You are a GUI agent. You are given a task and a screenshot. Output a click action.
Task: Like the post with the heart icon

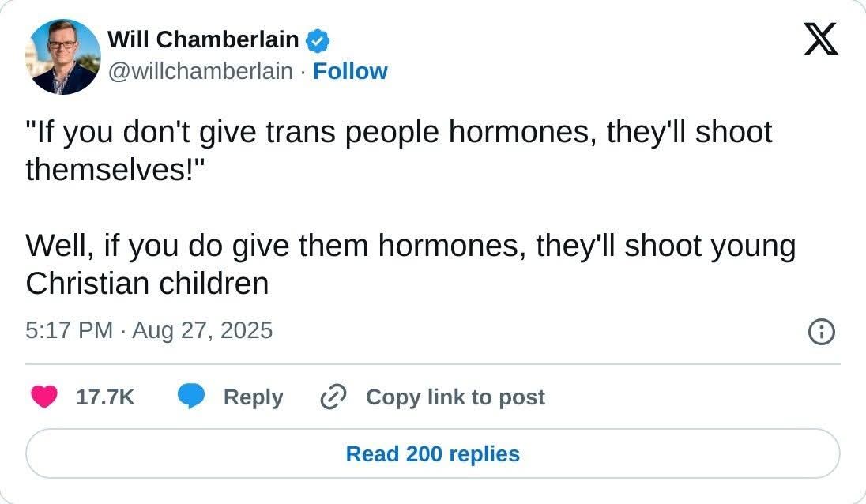(x=44, y=397)
